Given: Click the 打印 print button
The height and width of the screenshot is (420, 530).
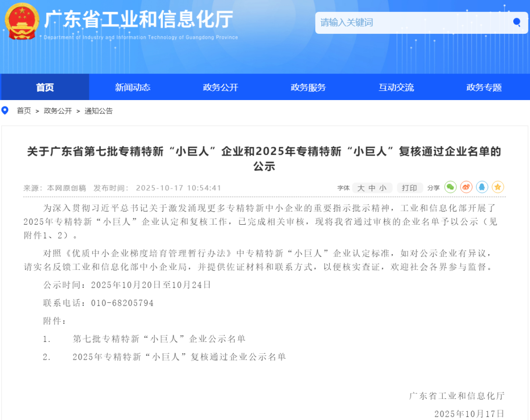Looking at the screenshot, I should [410, 187].
